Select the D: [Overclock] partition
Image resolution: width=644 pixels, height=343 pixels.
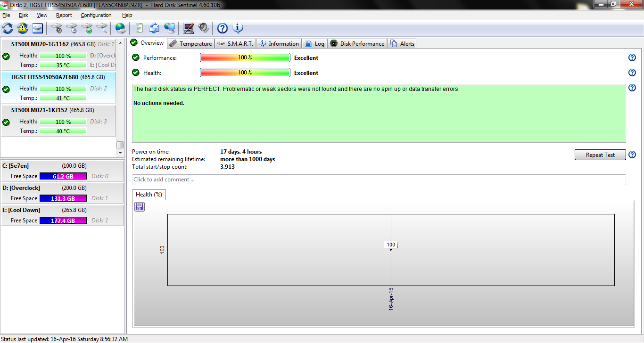pyautogui.click(x=62, y=193)
